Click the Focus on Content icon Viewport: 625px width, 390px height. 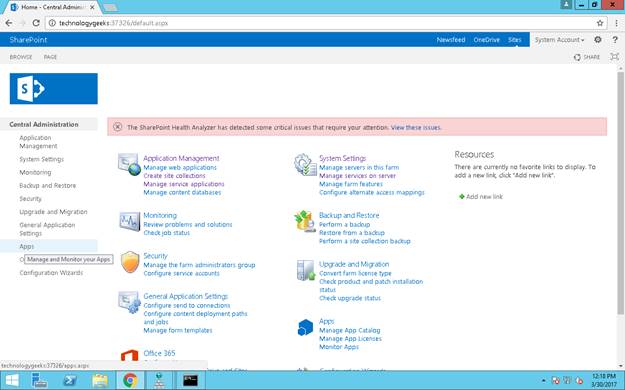(x=615, y=57)
